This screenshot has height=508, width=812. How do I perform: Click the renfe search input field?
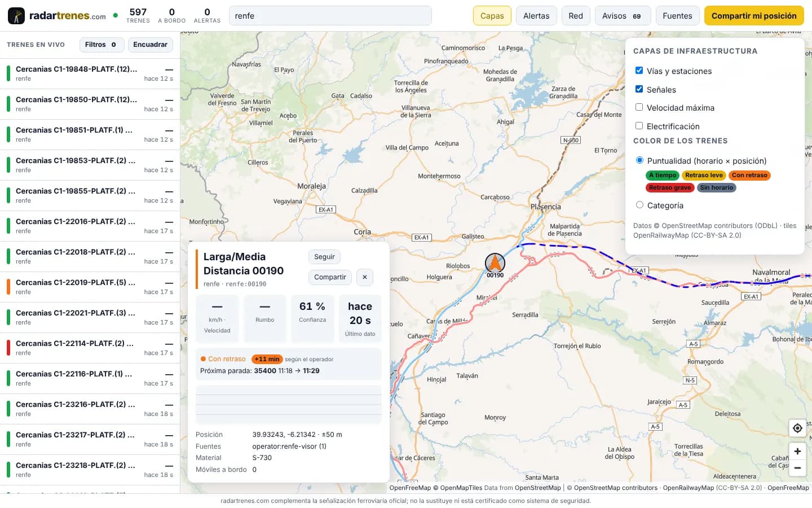pos(330,16)
